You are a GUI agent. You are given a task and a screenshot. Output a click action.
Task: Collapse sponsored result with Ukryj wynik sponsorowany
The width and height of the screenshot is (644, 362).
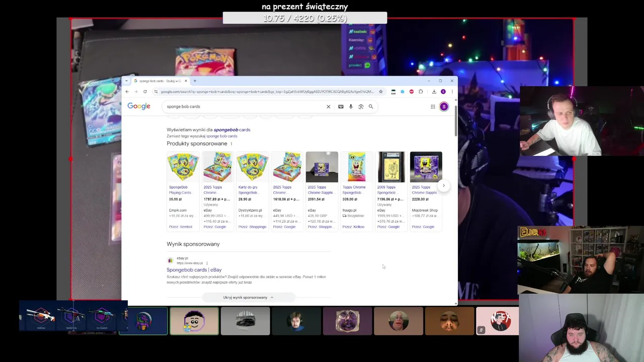pos(249,297)
